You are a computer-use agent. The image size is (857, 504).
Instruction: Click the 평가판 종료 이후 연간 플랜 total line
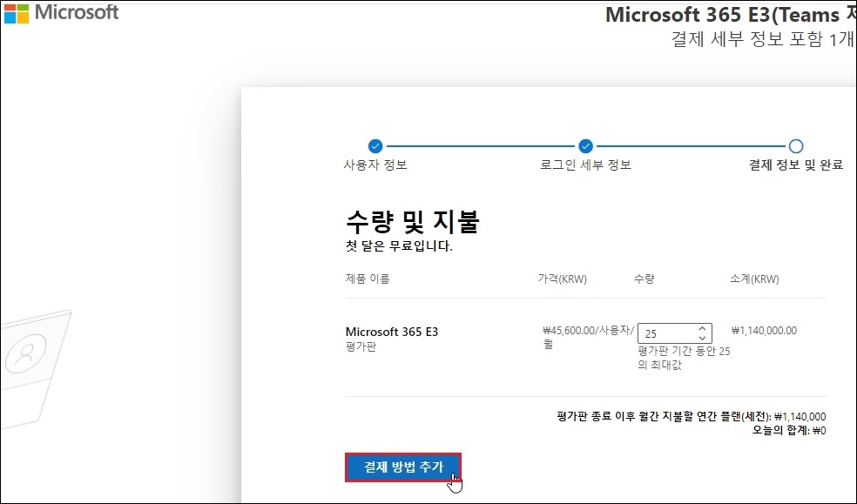point(692,417)
